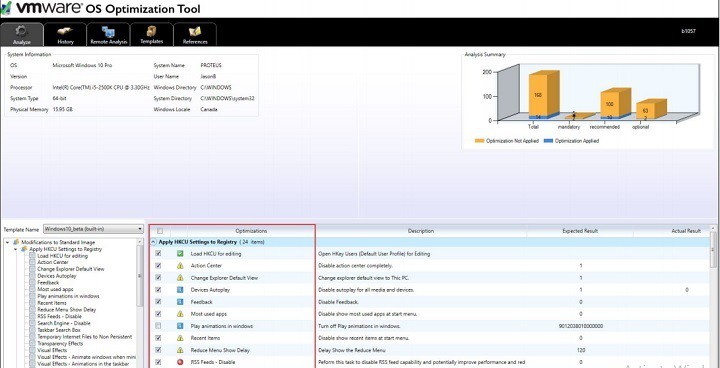Open the Template Name dropdown
The width and height of the screenshot is (720, 368).
94,229
